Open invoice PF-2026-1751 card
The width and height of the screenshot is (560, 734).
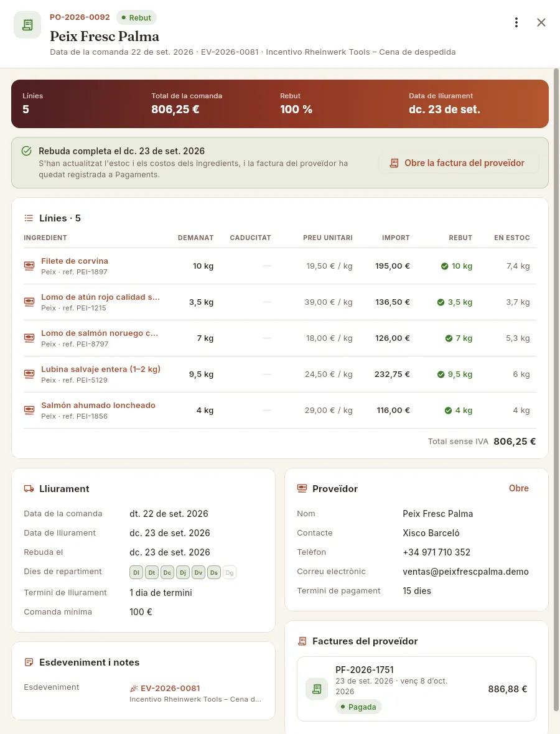pos(416,689)
